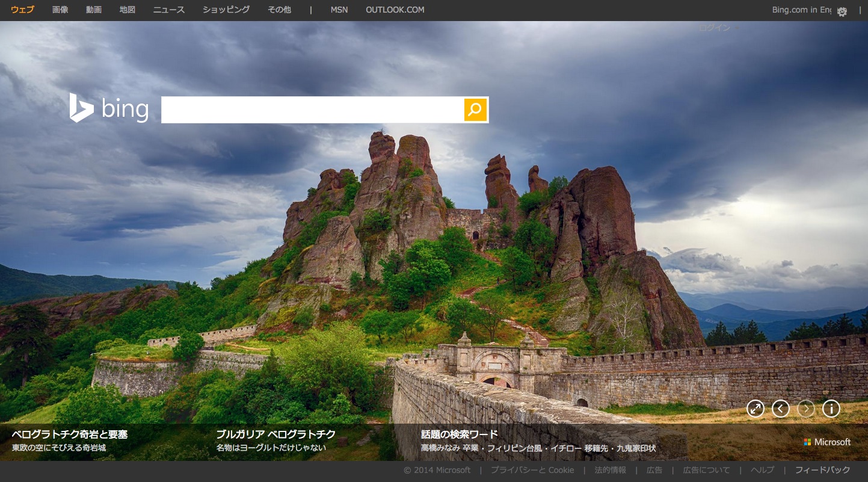Select the 動画 (Videos) tab
This screenshot has width=868, height=482.
click(x=94, y=10)
